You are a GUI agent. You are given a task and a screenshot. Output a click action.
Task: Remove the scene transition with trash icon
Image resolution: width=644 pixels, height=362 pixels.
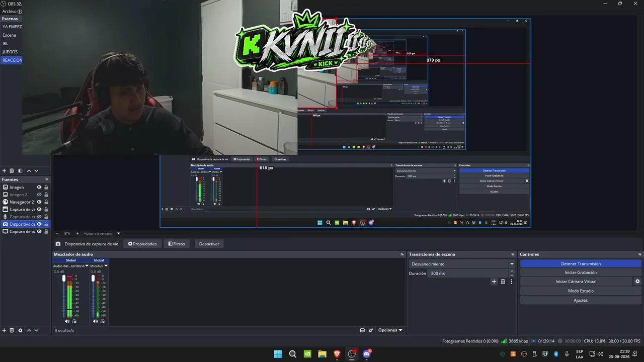pyautogui.click(x=503, y=282)
